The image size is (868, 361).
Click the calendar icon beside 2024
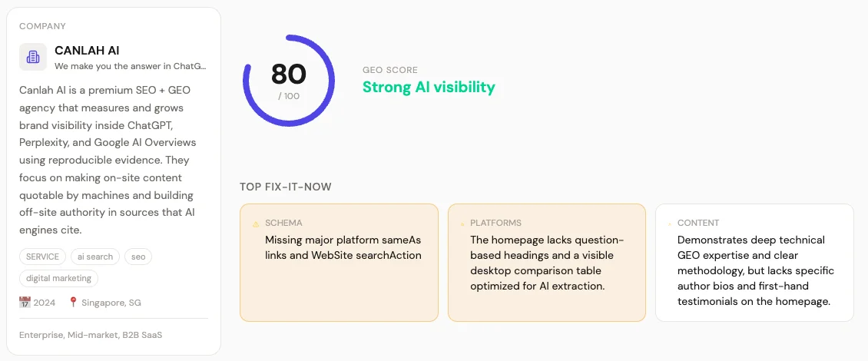(25, 303)
